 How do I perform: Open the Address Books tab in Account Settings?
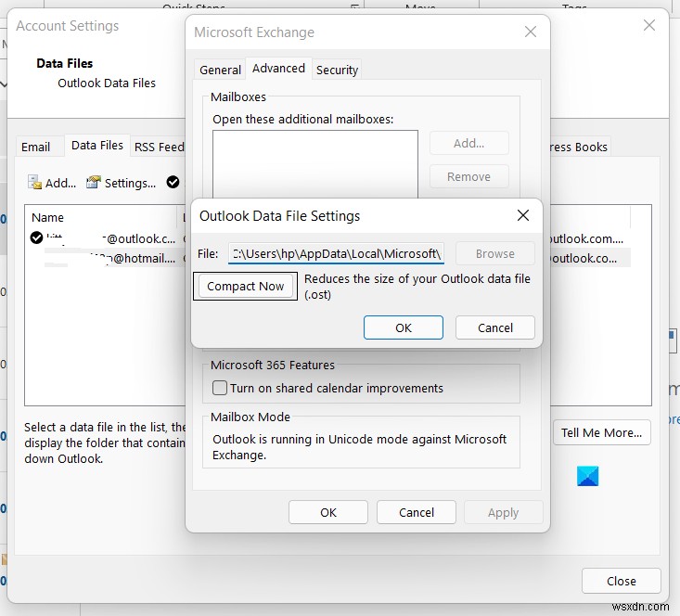(x=579, y=147)
